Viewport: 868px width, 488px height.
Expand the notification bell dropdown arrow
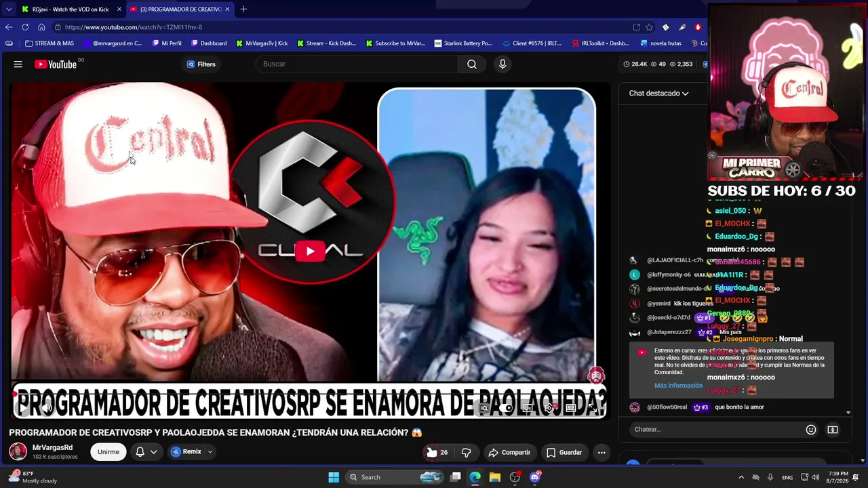pyautogui.click(x=154, y=452)
